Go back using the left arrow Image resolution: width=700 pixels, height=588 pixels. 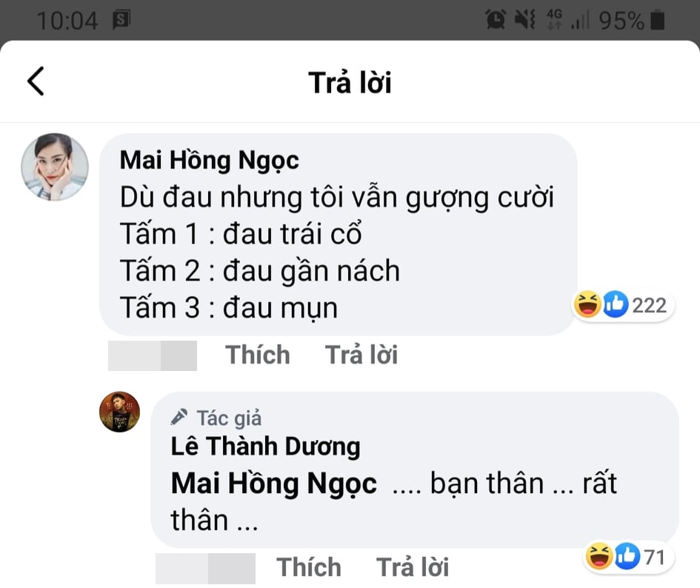[x=36, y=81]
